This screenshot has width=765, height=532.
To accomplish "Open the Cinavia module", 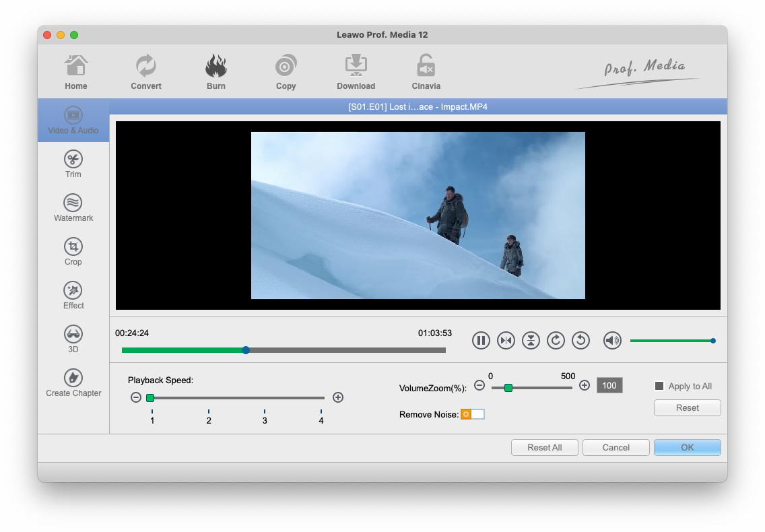I will click(426, 72).
